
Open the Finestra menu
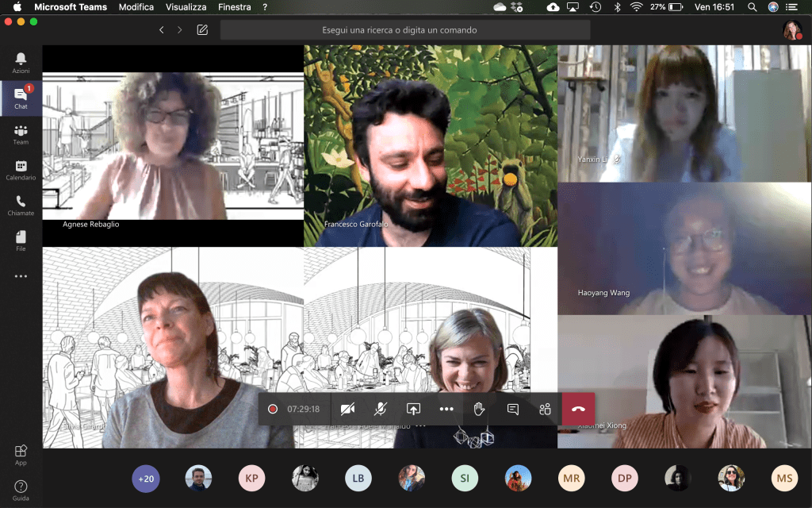(x=235, y=7)
